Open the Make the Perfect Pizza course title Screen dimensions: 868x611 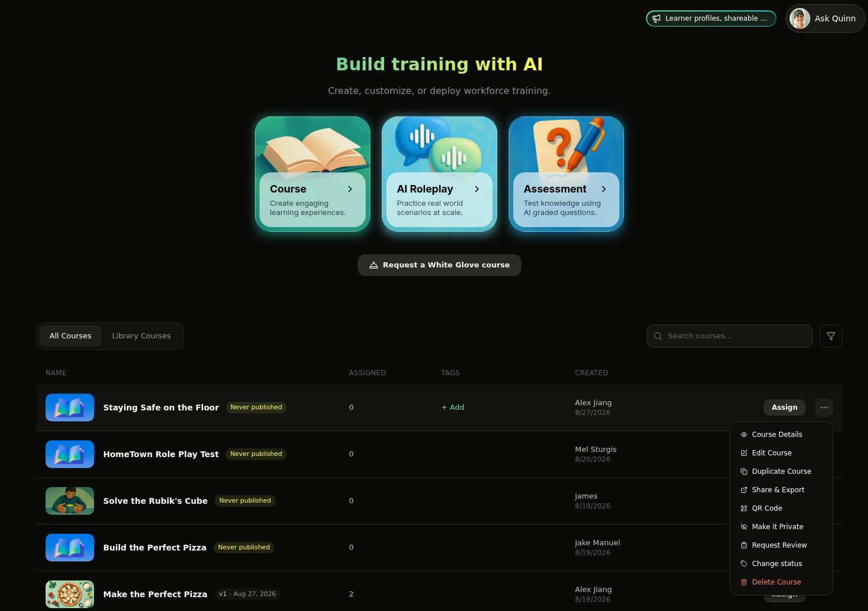[155, 594]
